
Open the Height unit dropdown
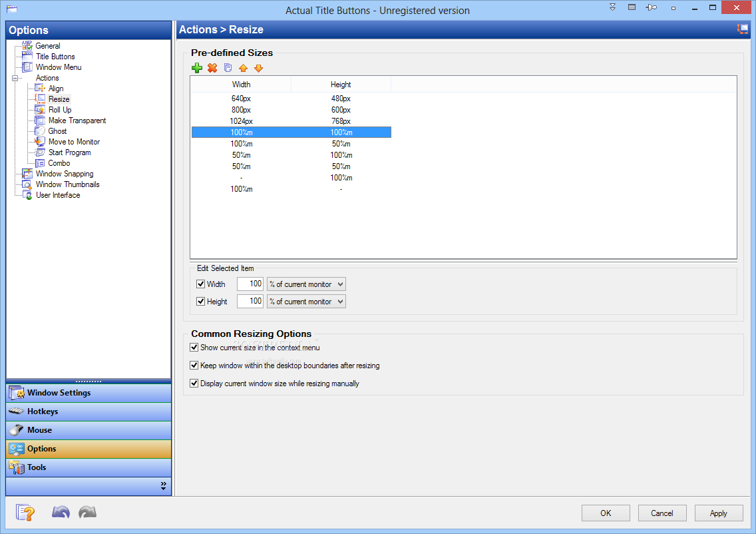tap(306, 302)
